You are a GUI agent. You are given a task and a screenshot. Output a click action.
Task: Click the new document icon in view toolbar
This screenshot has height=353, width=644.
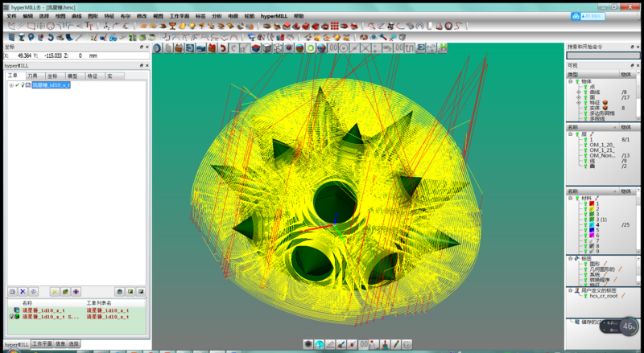coord(168,48)
